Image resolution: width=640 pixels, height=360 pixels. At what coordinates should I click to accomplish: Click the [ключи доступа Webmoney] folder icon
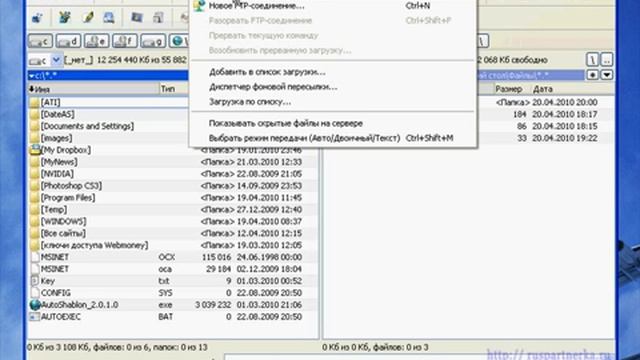[x=35, y=245]
